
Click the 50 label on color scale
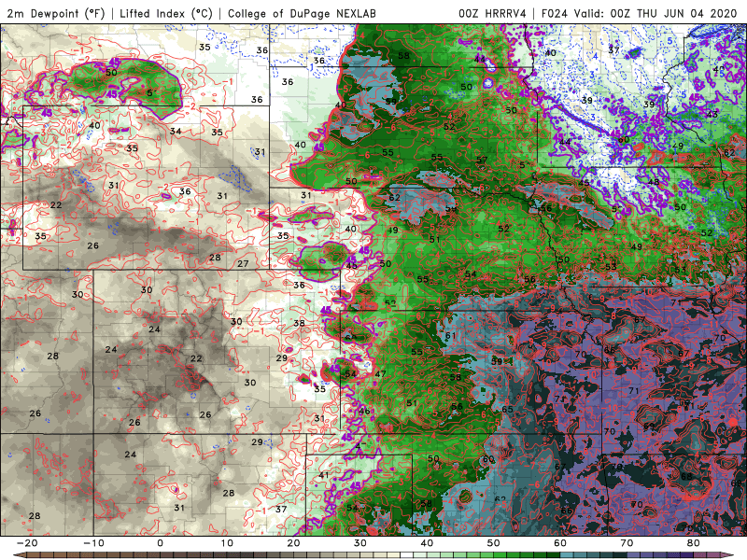point(494,543)
